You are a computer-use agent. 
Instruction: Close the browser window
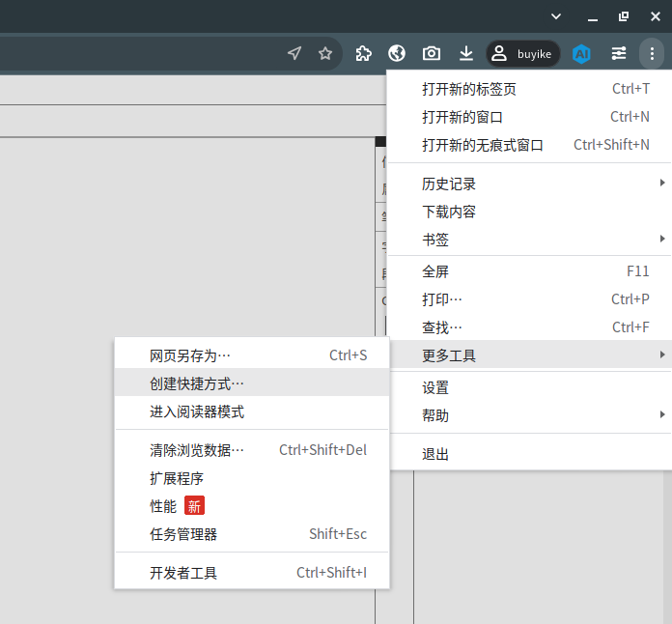[656, 16]
